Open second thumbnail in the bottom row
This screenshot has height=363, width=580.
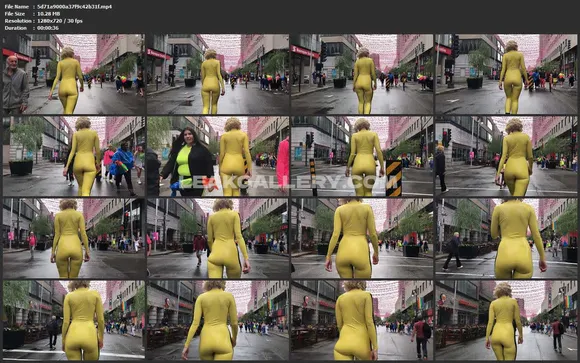point(218,320)
